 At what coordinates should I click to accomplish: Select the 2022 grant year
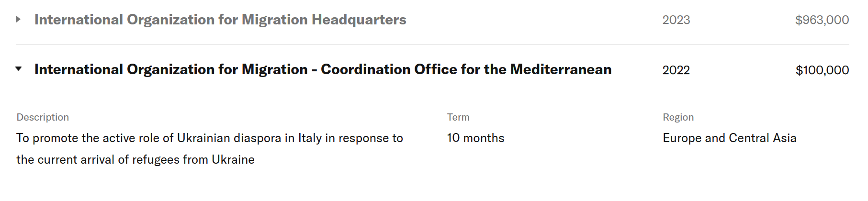click(x=676, y=70)
